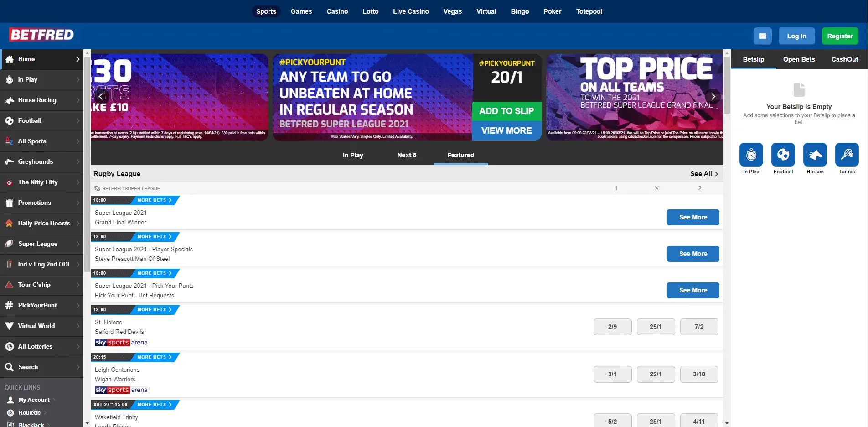Viewport: 868px width, 427px height.
Task: Open Tennis from the Betslip quick links
Action: click(x=847, y=154)
